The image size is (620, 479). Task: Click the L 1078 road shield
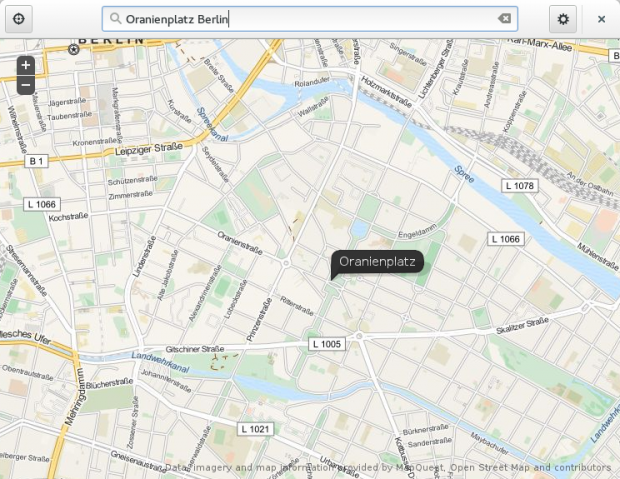coord(520,186)
